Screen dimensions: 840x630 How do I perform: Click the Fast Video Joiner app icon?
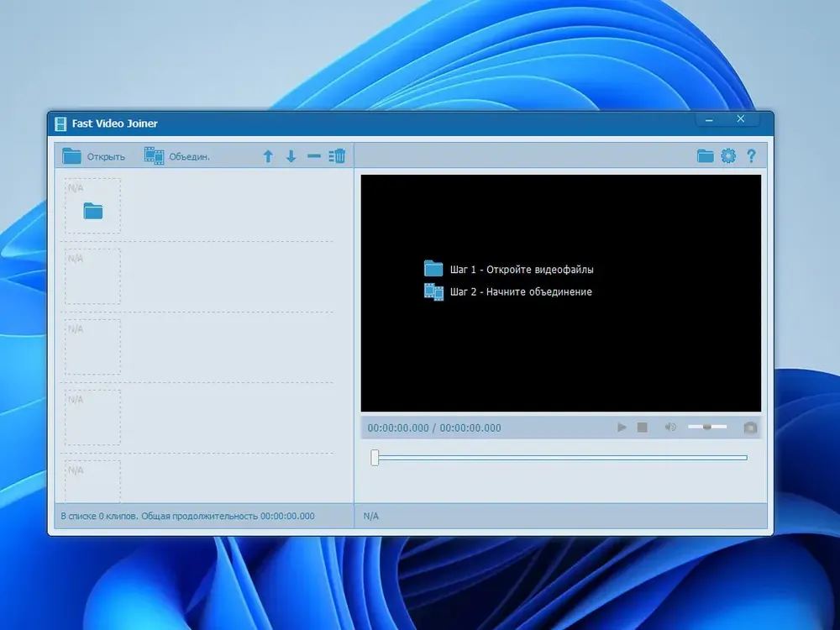(60, 123)
